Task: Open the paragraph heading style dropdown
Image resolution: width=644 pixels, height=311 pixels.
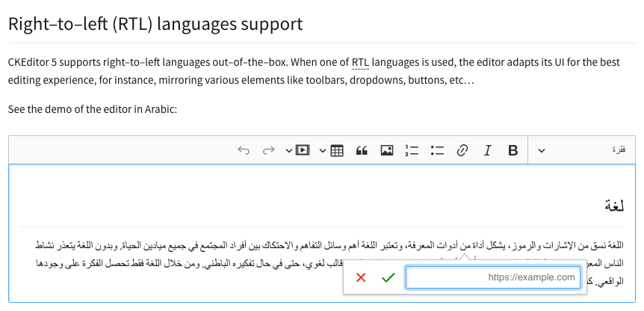Action: point(581,150)
